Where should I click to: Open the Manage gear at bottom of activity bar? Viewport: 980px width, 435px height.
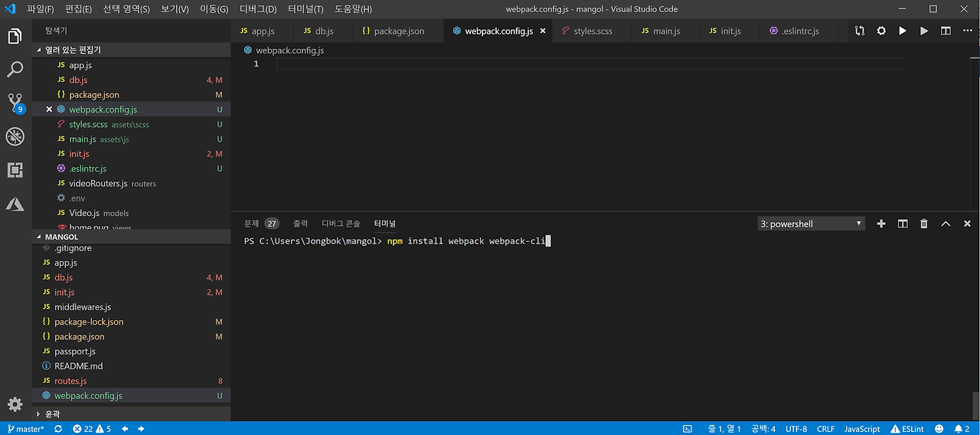point(15,404)
